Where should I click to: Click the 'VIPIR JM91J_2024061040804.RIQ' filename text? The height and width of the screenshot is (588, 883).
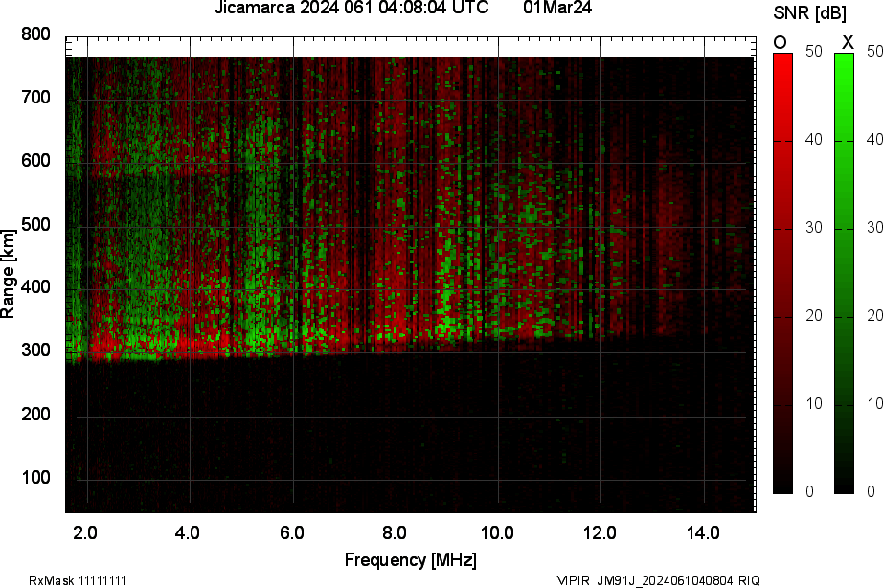658,580
